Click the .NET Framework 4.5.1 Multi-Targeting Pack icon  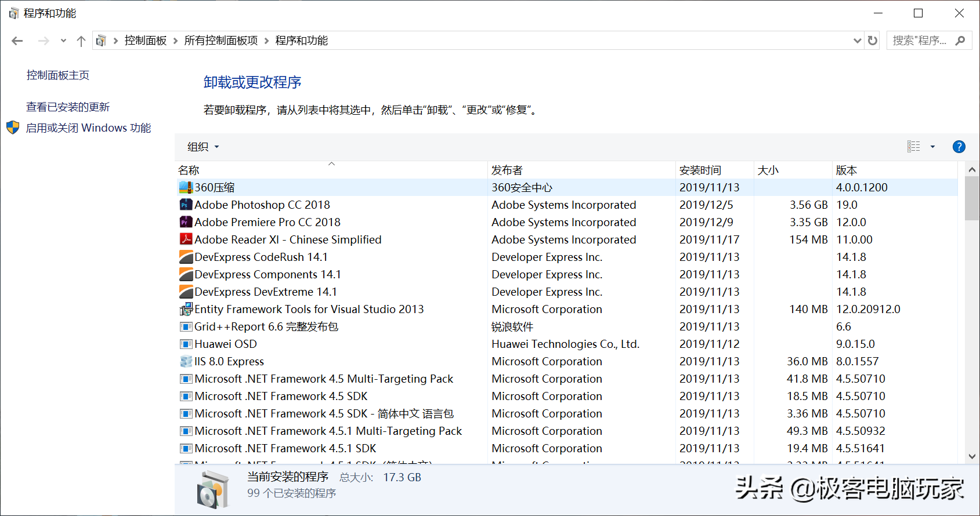(x=186, y=431)
